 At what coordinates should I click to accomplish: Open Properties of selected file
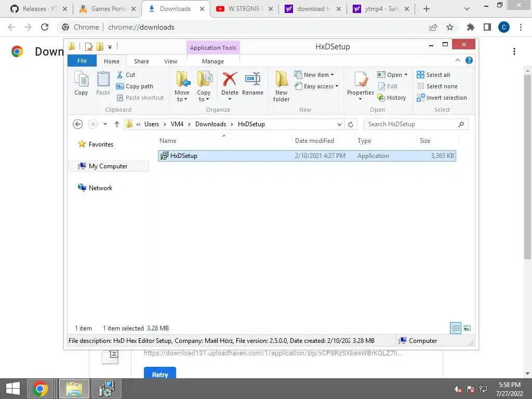tap(361, 86)
